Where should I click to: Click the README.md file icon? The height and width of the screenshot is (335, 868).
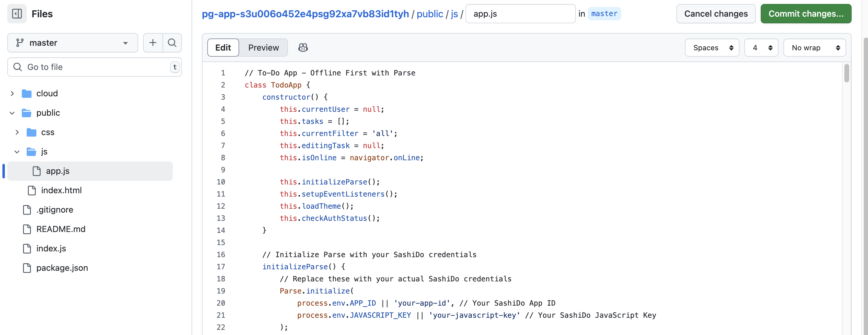[27, 229]
